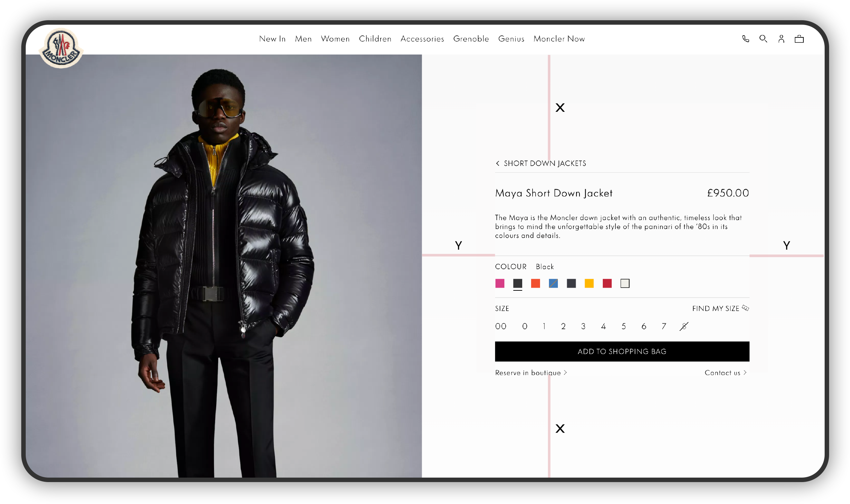The image size is (850, 504).
Task: Select the red colour swatch
Action: 607,283
